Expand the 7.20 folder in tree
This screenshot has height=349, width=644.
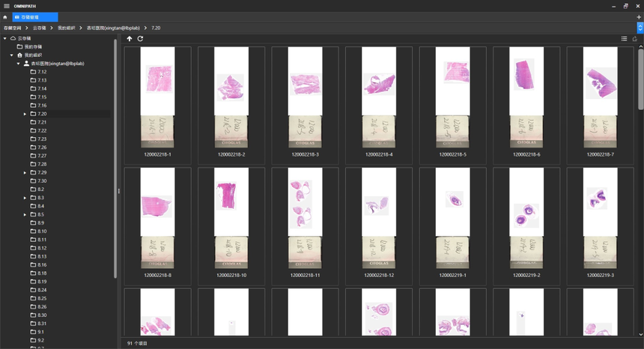pos(25,114)
